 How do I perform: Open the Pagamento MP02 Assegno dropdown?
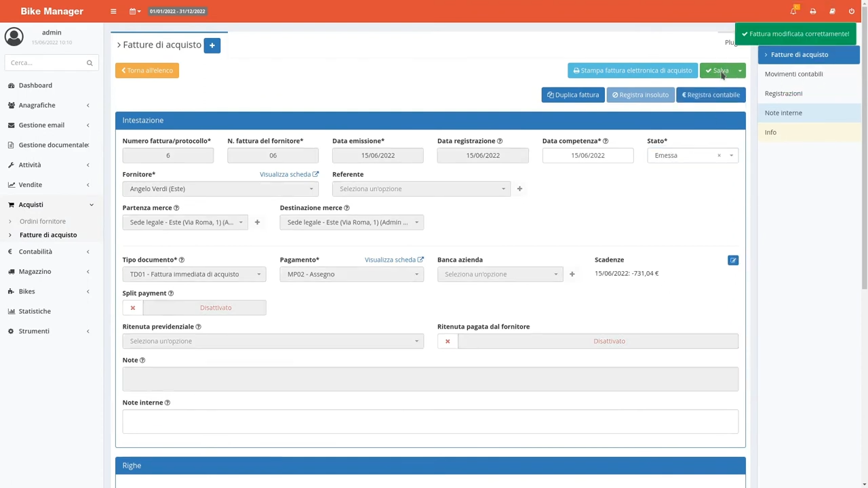[x=351, y=274]
